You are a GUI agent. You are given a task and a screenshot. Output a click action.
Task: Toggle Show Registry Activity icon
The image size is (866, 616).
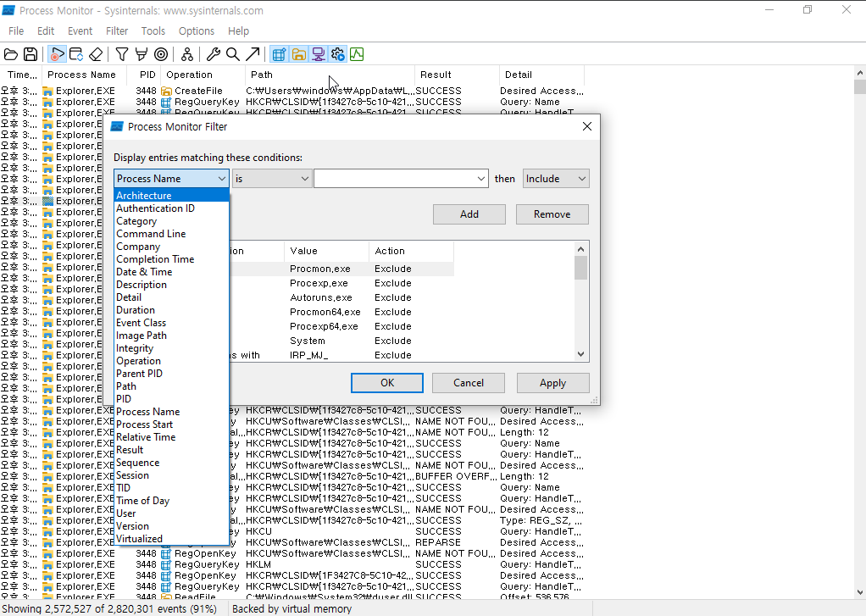click(279, 54)
